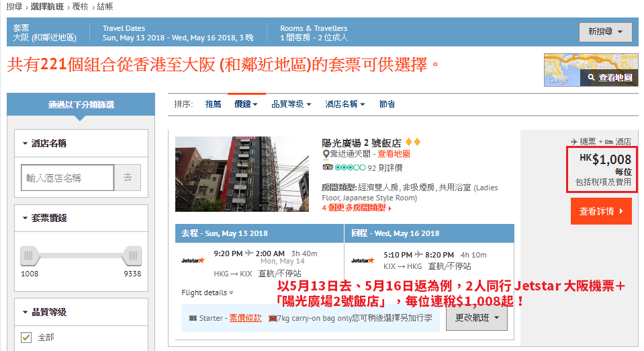Screen dimensions: 644x351
Task: Click the Starter fare ticket icon
Action: coord(193,318)
